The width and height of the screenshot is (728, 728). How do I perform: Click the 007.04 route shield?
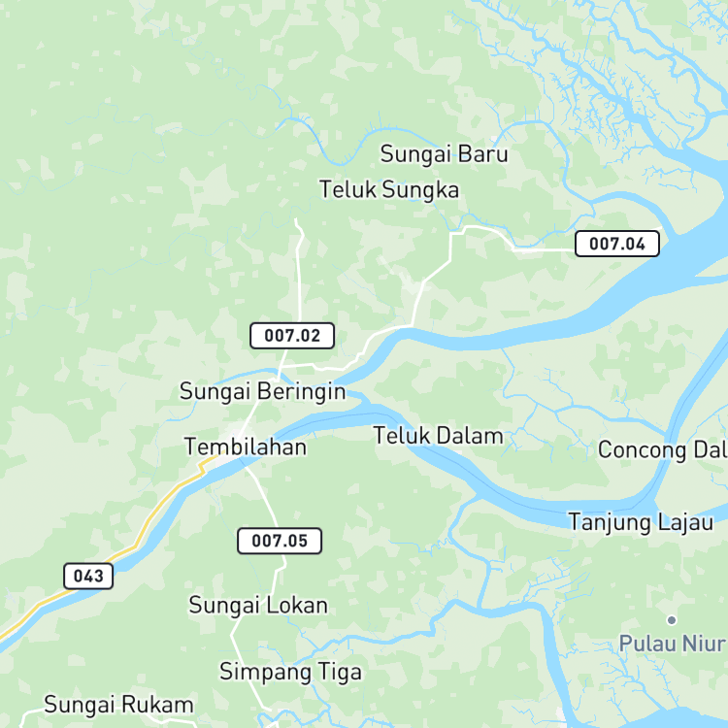point(617,244)
